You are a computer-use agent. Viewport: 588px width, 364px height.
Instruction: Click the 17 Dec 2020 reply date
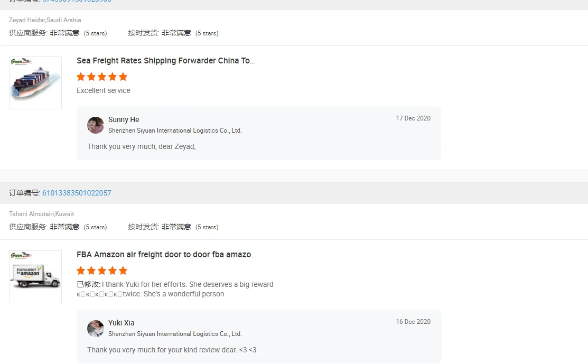tap(413, 118)
